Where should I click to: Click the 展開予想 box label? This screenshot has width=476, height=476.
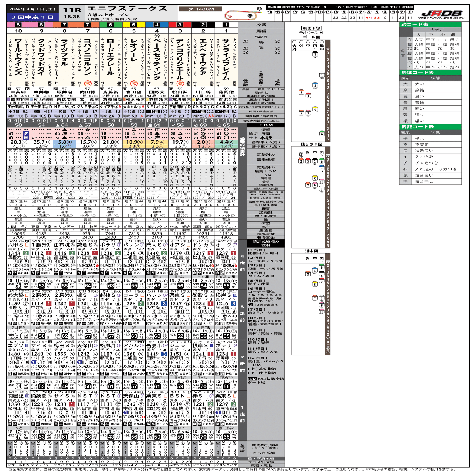click(311, 28)
